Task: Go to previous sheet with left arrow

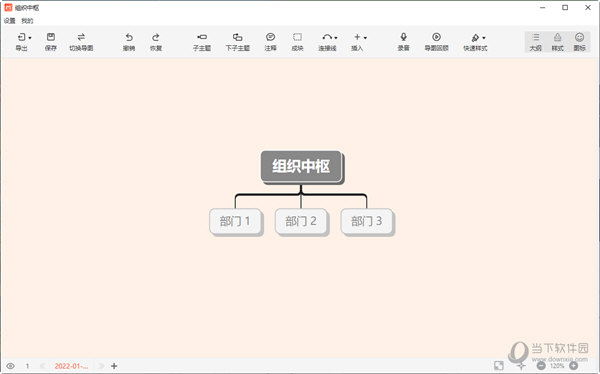Action: (43, 366)
